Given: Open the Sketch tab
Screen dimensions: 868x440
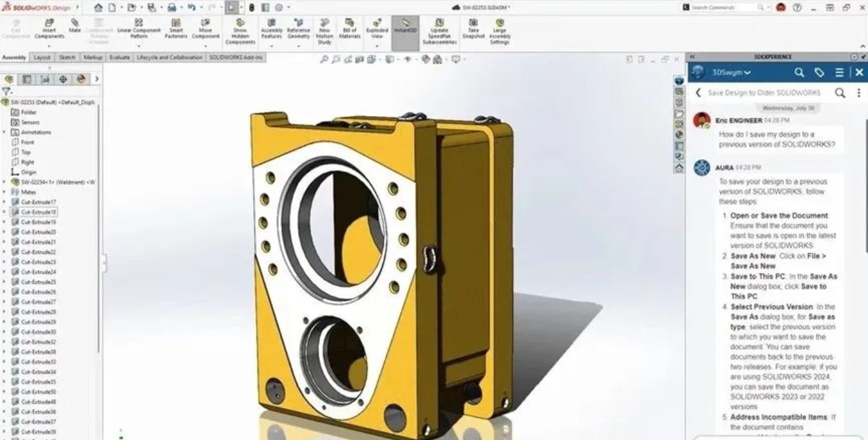Looking at the screenshot, I should point(67,57).
